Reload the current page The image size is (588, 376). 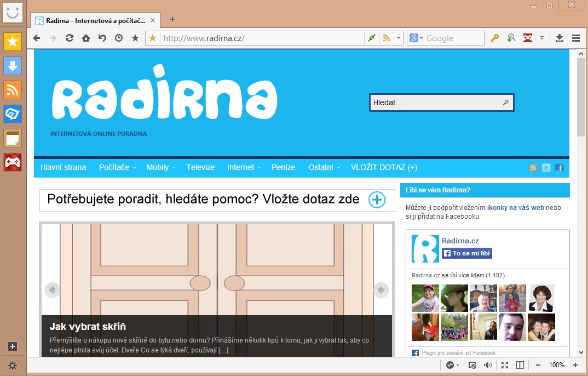pyautogui.click(x=70, y=38)
